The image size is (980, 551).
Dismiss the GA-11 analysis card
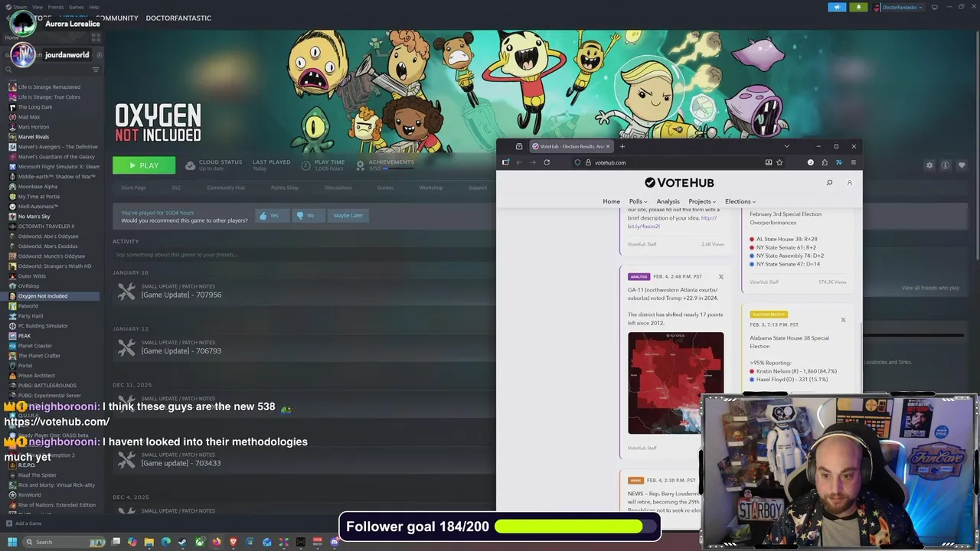720,276
